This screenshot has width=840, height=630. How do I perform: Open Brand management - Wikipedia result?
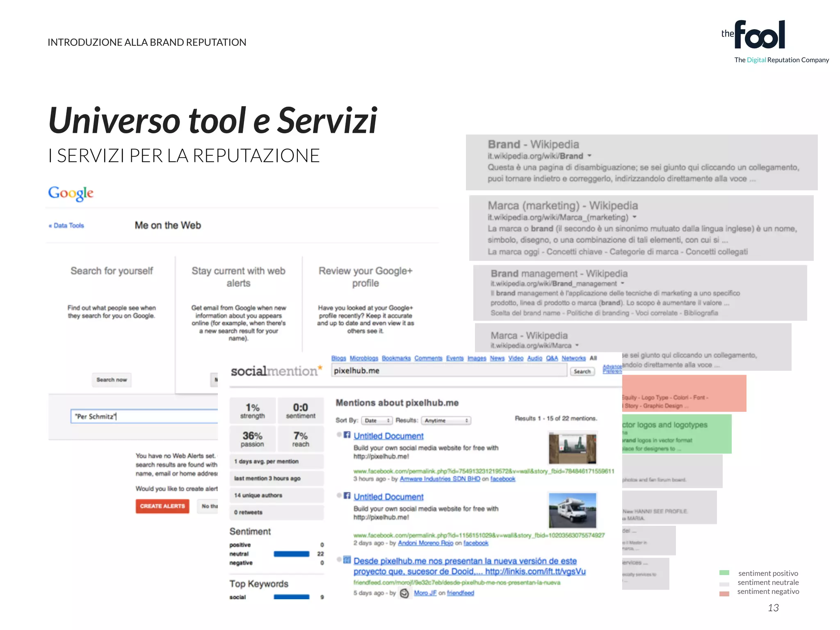[x=559, y=274]
